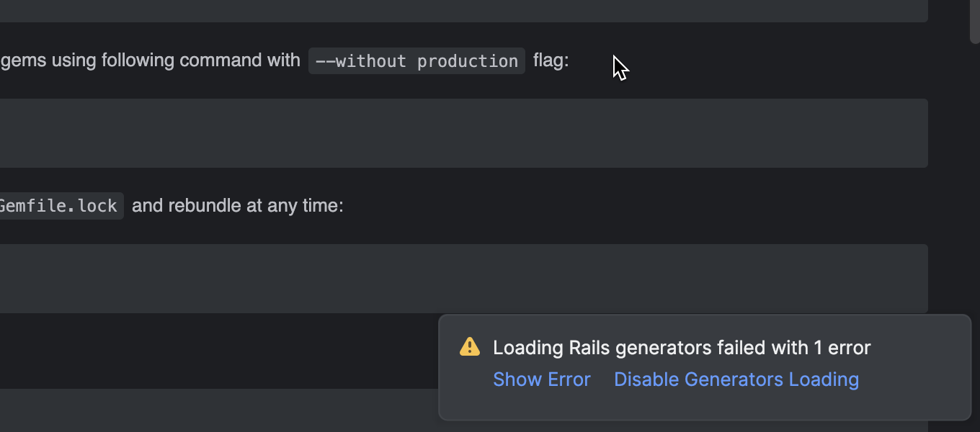Image resolution: width=980 pixels, height=432 pixels.
Task: Click the code block below the "--without production" line
Action: click(x=461, y=133)
